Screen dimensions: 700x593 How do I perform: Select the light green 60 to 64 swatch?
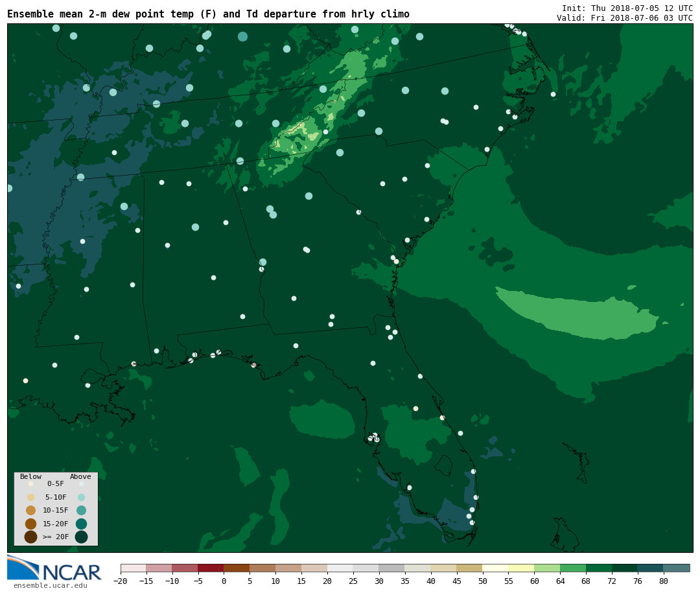pyautogui.click(x=547, y=568)
